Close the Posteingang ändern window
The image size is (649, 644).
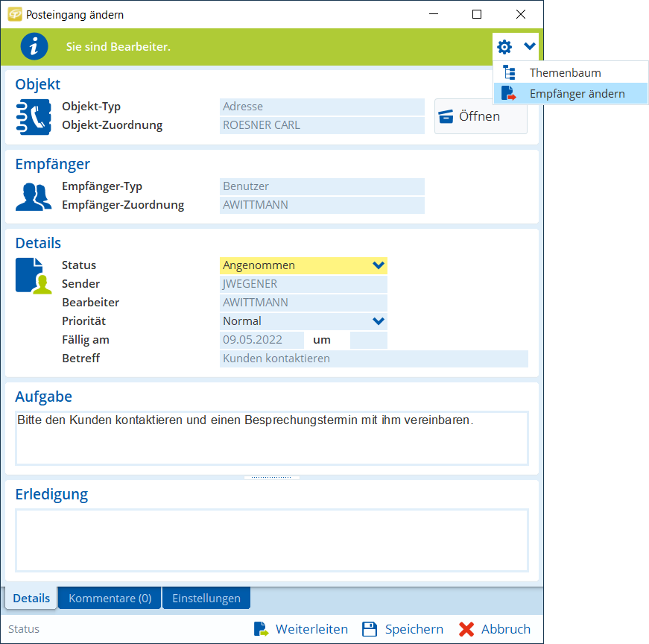coord(521,14)
